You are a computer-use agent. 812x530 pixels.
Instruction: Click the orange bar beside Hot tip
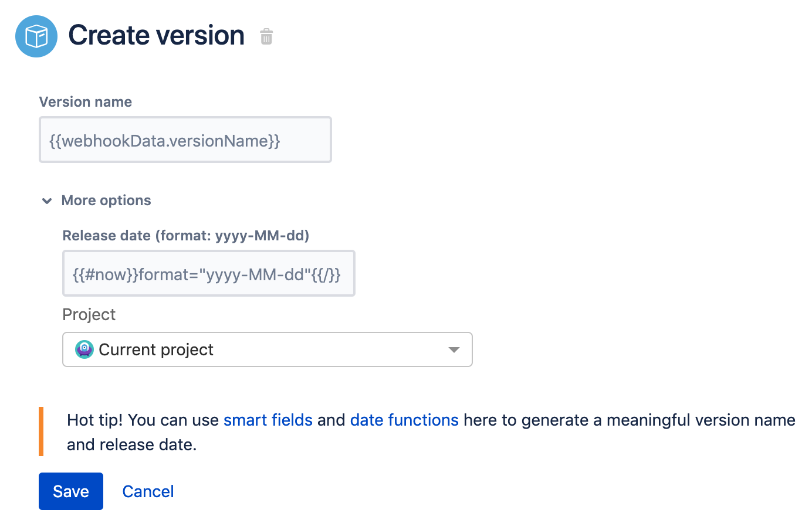coord(41,432)
